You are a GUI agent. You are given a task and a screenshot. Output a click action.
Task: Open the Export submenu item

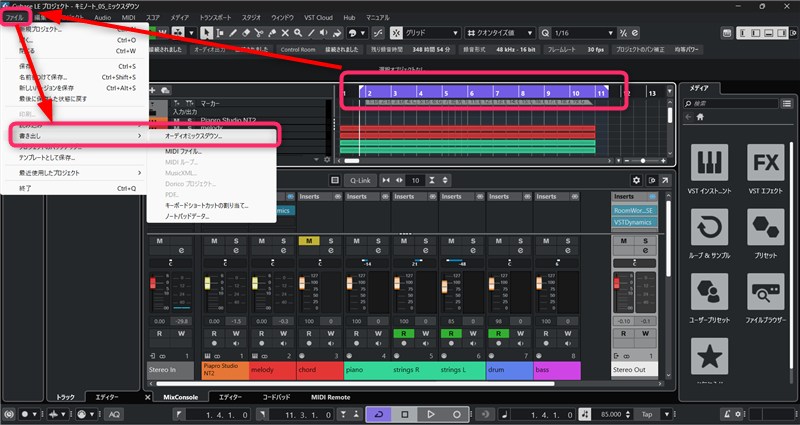[x=76, y=136]
